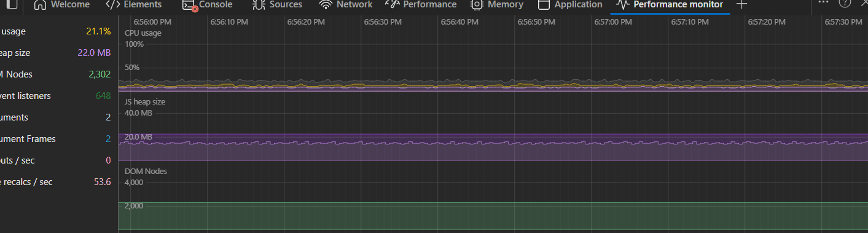Image resolution: width=868 pixels, height=233 pixels.
Task: Open the Application tab
Action: tap(570, 4)
